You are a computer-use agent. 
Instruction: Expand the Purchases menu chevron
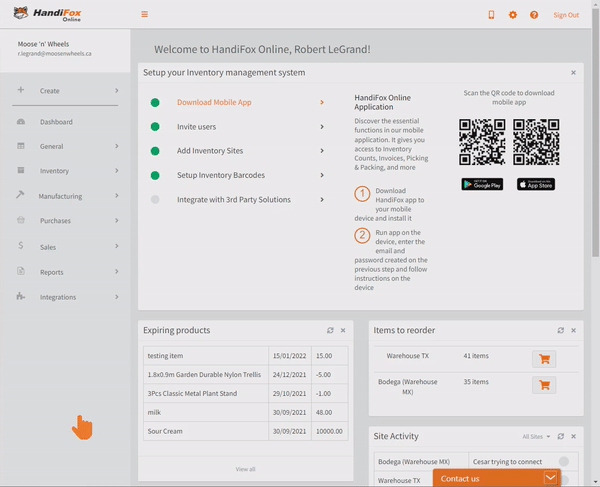pos(117,220)
